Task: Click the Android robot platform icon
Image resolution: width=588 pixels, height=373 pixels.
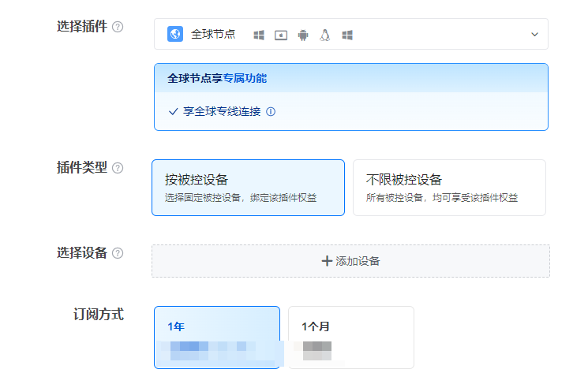Action: [x=303, y=35]
